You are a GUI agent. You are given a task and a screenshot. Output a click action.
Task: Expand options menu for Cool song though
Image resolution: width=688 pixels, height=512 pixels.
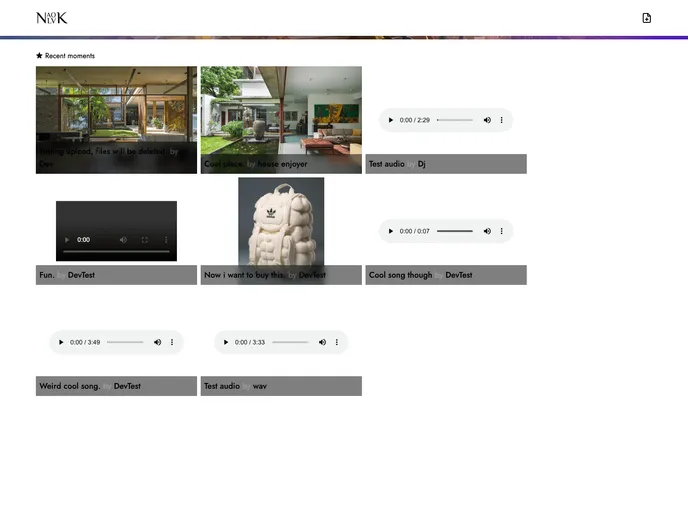pyautogui.click(x=502, y=231)
